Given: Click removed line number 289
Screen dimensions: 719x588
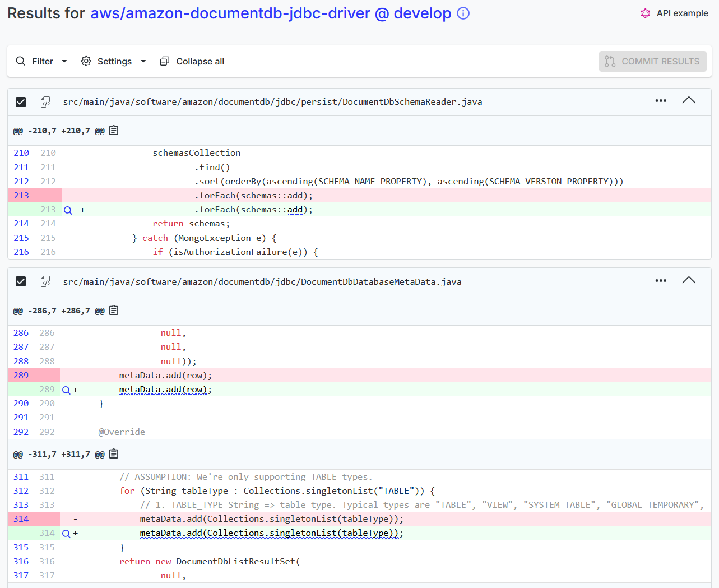Looking at the screenshot, I should tap(21, 376).
